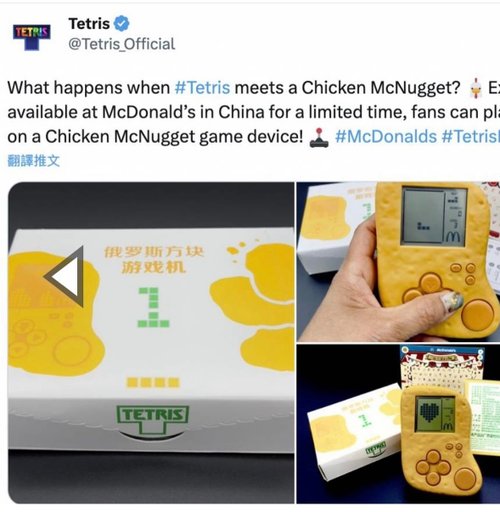
Task: Click the green pixel number 1 on the box
Action: [153, 307]
